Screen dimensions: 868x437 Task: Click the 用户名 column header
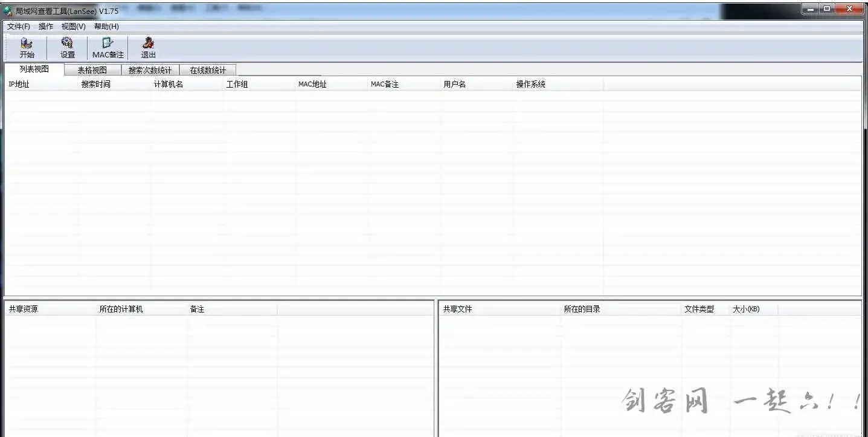(477, 84)
